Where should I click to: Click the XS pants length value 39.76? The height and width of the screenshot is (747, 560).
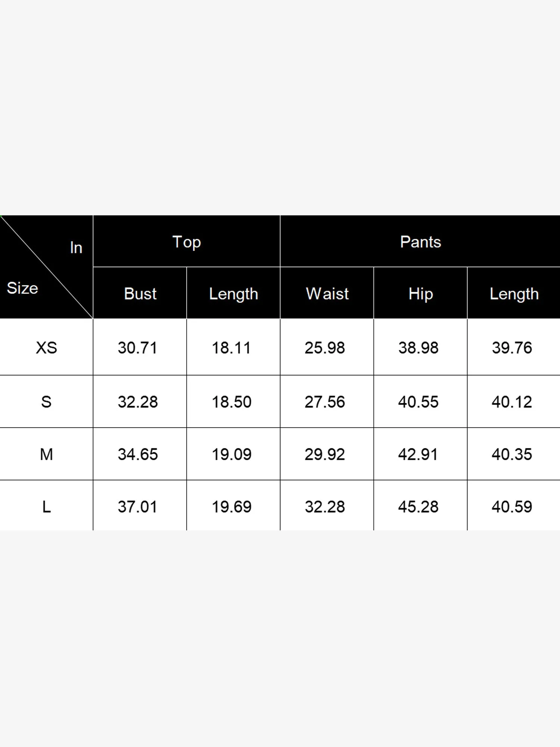coord(512,348)
